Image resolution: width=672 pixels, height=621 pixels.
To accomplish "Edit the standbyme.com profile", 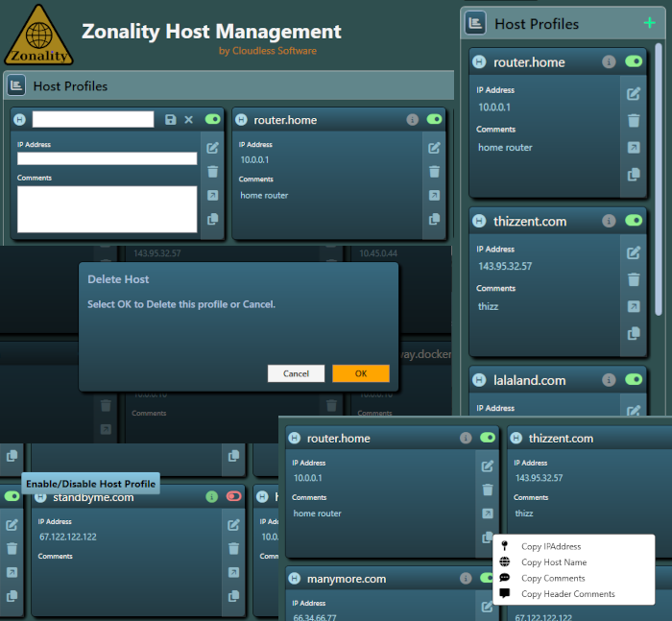I will [x=233, y=525].
